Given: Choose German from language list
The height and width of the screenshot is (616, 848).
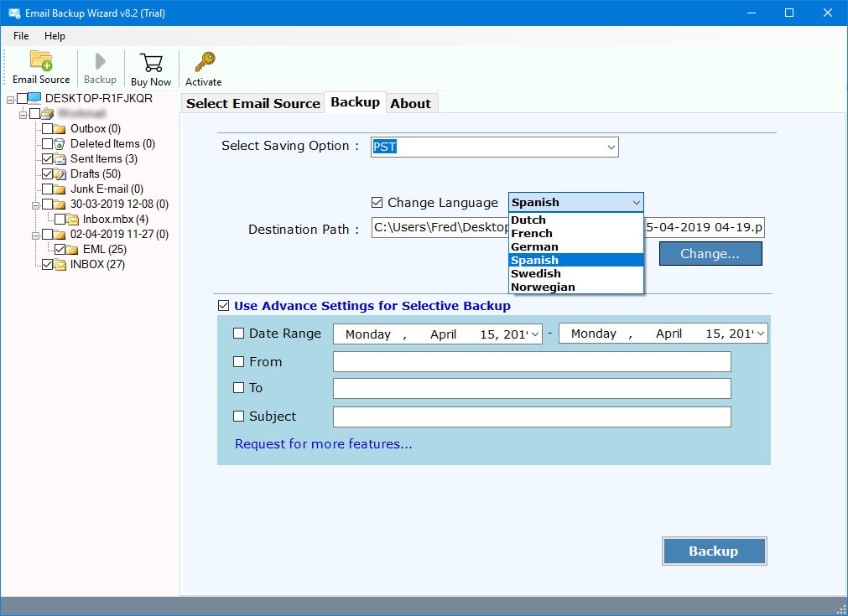Looking at the screenshot, I should (x=576, y=247).
